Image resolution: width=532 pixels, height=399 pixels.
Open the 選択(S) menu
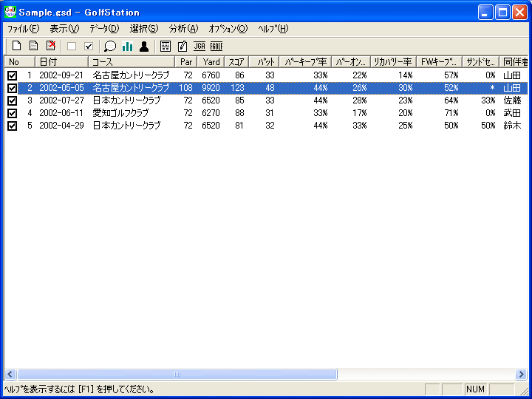click(x=144, y=29)
